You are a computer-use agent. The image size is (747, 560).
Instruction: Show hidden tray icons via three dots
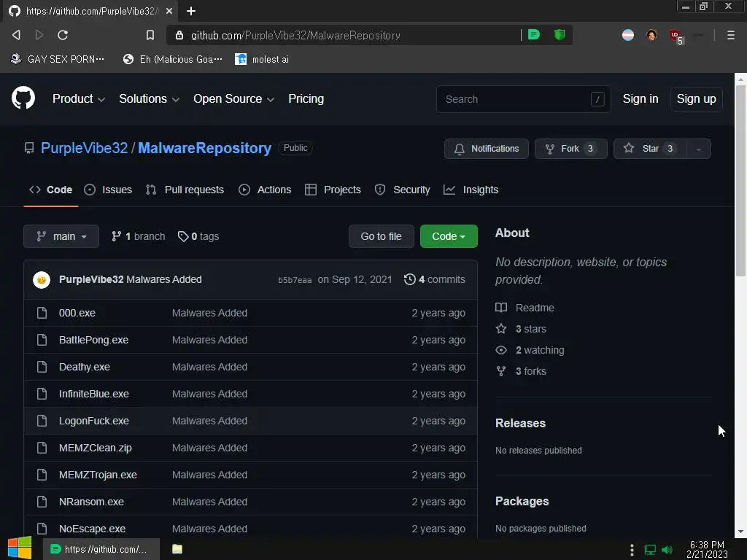pyautogui.click(x=632, y=550)
